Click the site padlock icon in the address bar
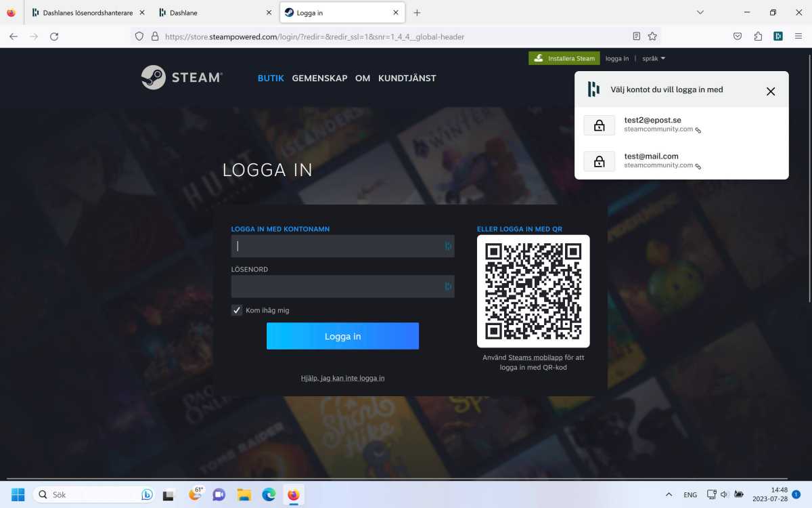The image size is (812, 508). (x=155, y=37)
